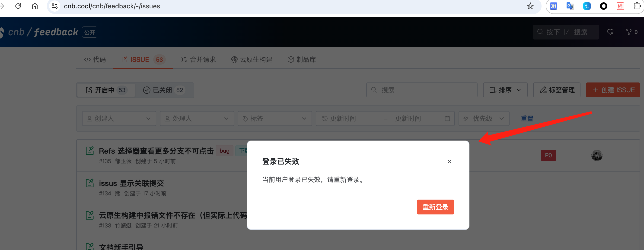Viewport: 644px width, 250px height.
Task: Click the 重新登录 button in the dialog
Action: 435,207
